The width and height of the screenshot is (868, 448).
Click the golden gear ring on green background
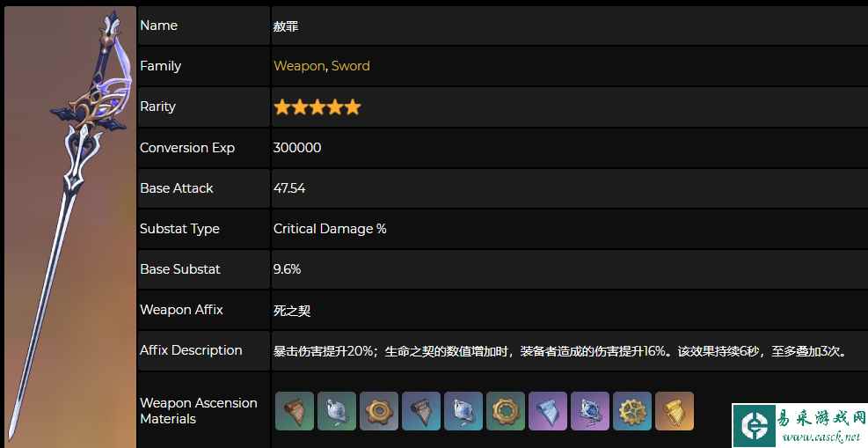506,411
